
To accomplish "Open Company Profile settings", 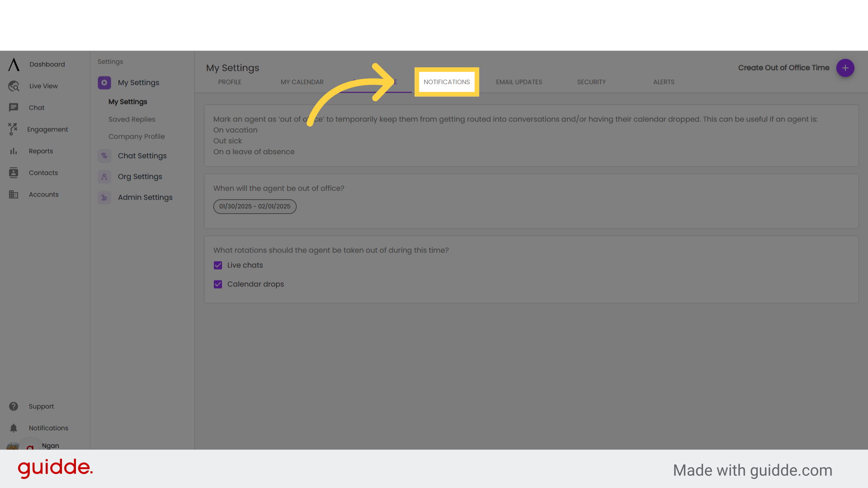I will [x=137, y=136].
